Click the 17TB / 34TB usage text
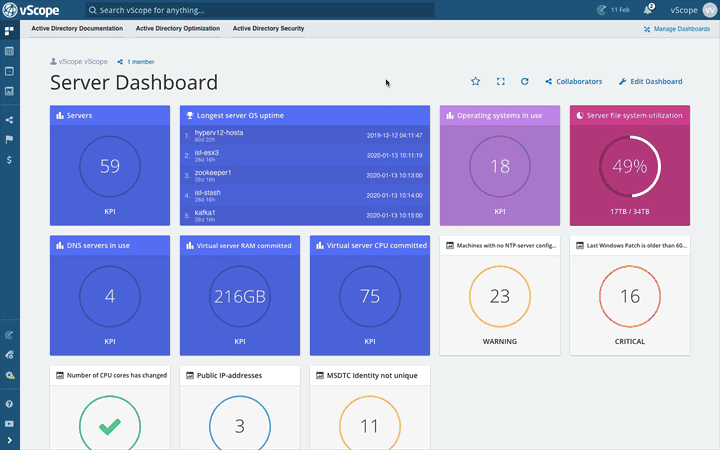720x450 pixels. [630, 211]
